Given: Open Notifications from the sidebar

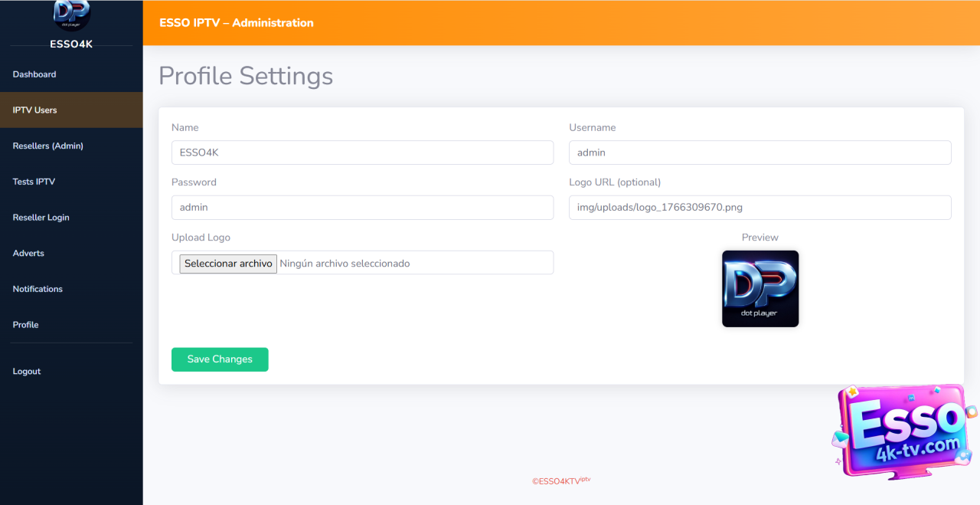Looking at the screenshot, I should coord(38,289).
